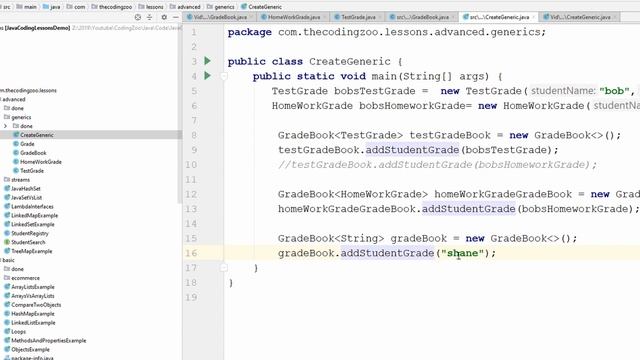640x360 pixels.
Task: Click the StudentRegistry class icon
Action: (7, 233)
